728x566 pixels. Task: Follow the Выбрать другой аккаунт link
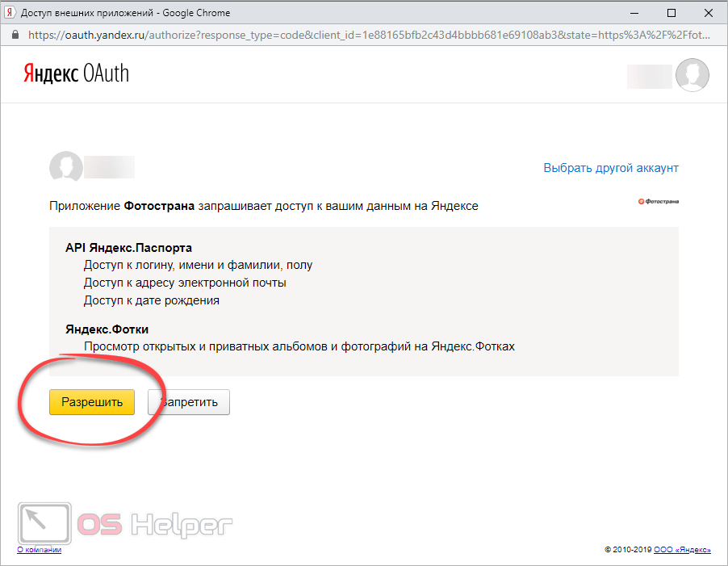tap(610, 168)
